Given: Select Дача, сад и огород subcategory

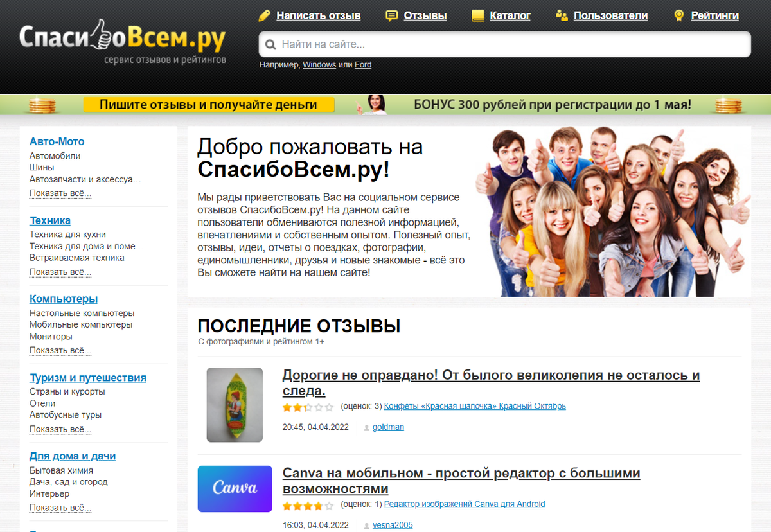Looking at the screenshot, I should pos(69,482).
